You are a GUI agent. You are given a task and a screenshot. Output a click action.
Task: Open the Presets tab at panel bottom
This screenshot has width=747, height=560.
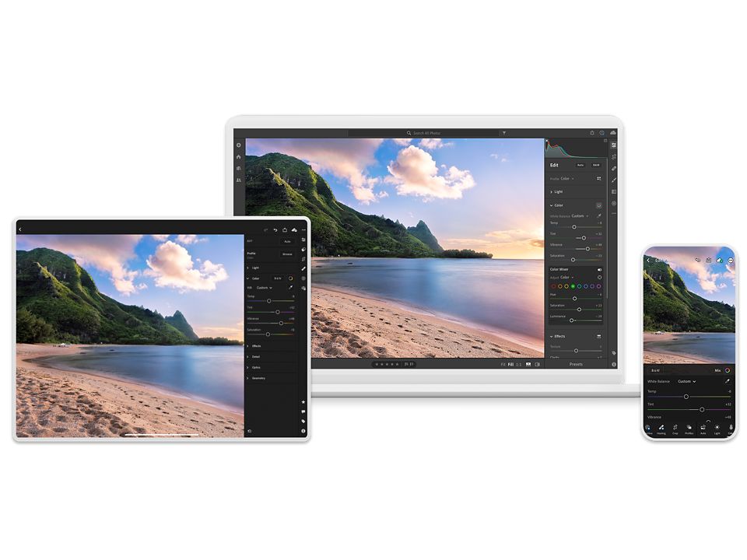[576, 364]
